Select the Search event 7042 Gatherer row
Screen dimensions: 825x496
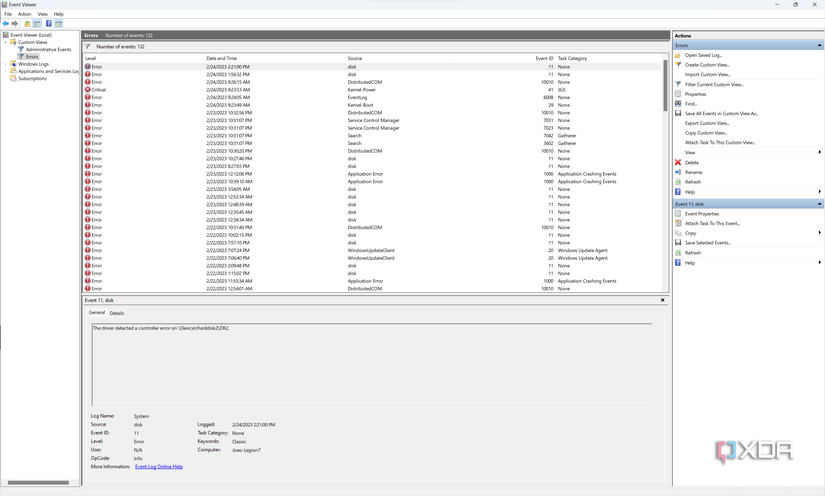click(372, 136)
